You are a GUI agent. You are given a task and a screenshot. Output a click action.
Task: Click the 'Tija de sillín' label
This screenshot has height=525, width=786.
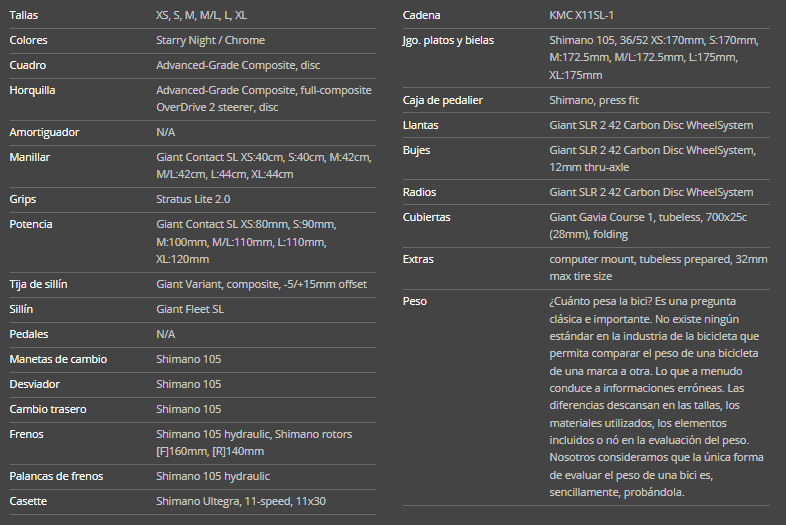click(38, 284)
